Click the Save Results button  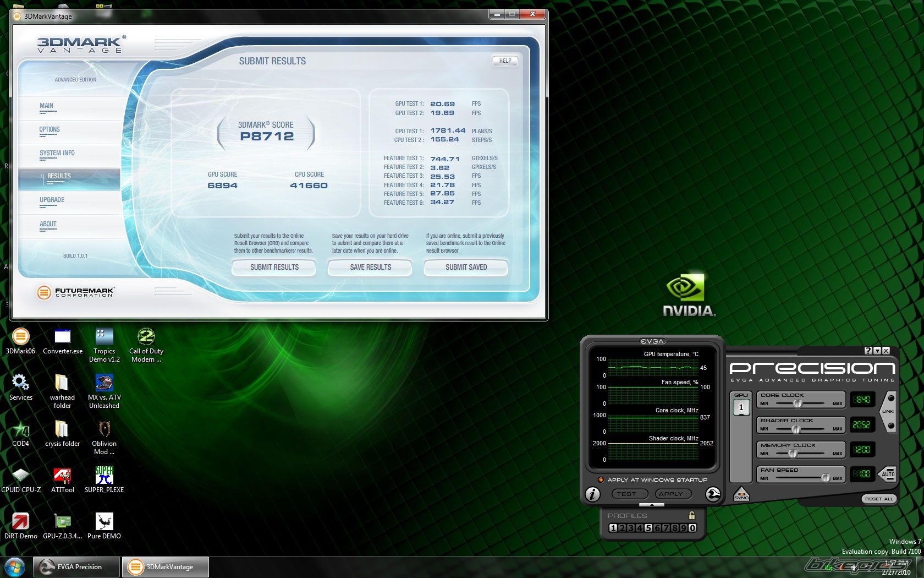point(370,268)
